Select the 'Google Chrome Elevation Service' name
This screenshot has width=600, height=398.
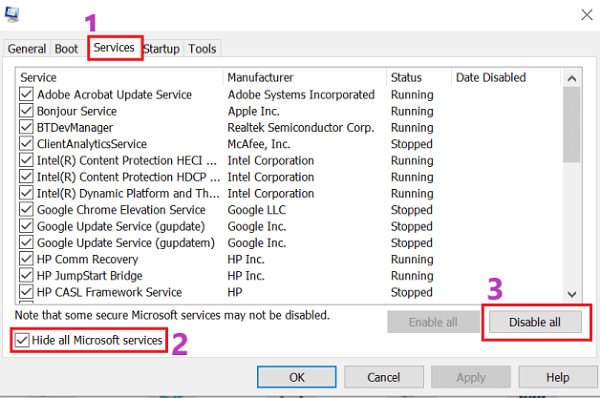coord(121,210)
